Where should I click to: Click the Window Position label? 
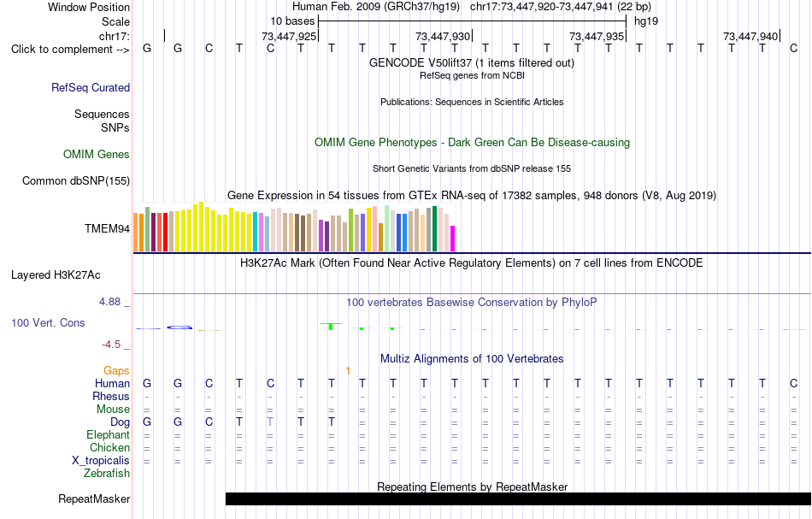pos(89,7)
